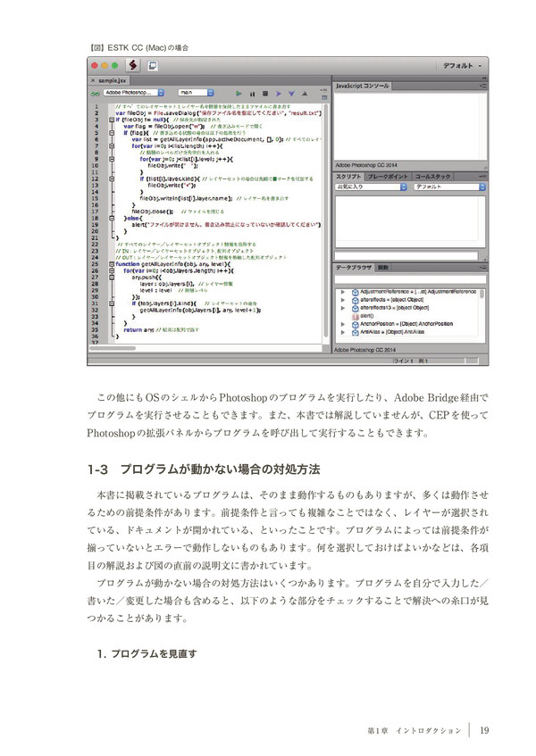Click the Data Browser text input field
536x756 pixels.
point(410,279)
